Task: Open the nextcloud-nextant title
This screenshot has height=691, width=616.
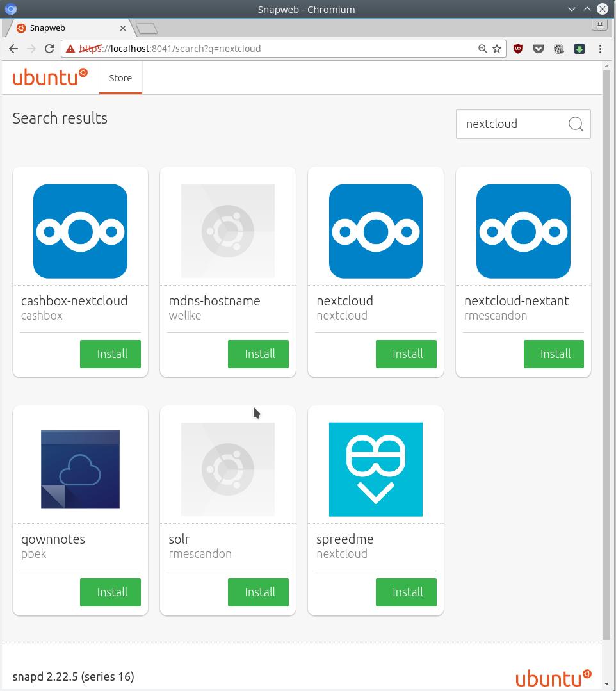Action: pos(517,301)
